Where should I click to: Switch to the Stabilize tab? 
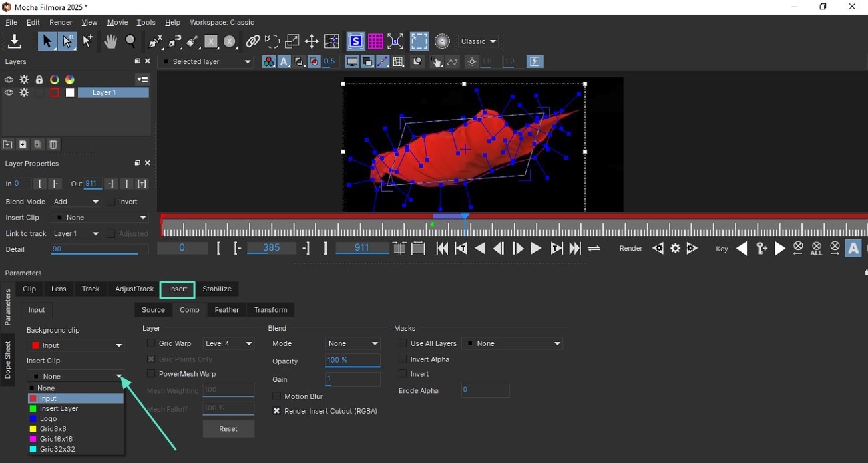point(217,289)
